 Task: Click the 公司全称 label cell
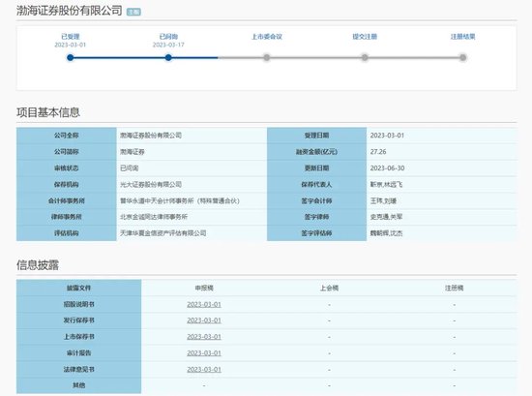tap(67, 136)
